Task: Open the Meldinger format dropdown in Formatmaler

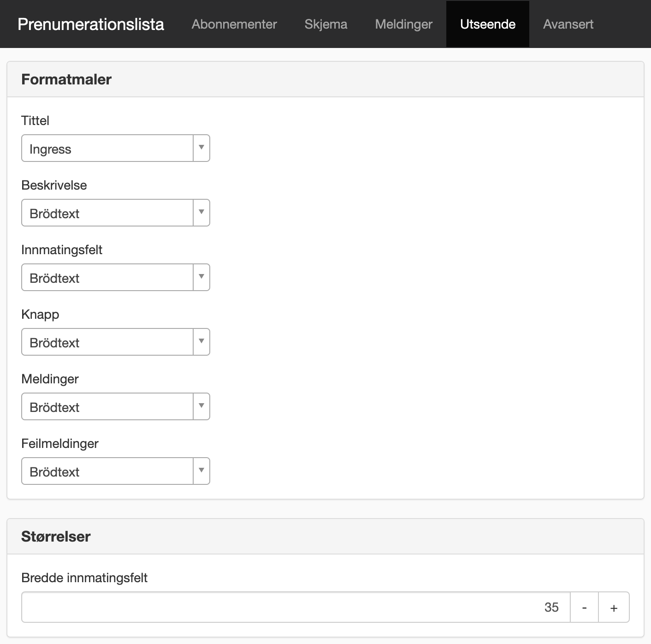Action: coord(116,406)
